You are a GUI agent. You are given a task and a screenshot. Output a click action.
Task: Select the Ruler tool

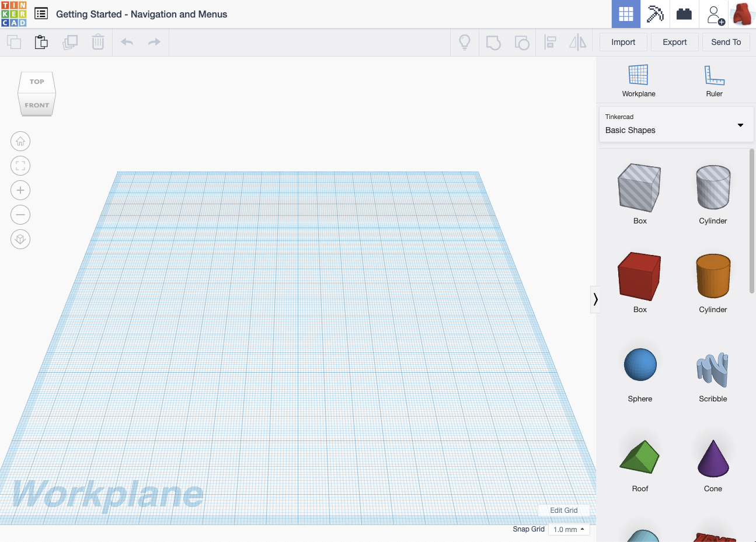714,81
